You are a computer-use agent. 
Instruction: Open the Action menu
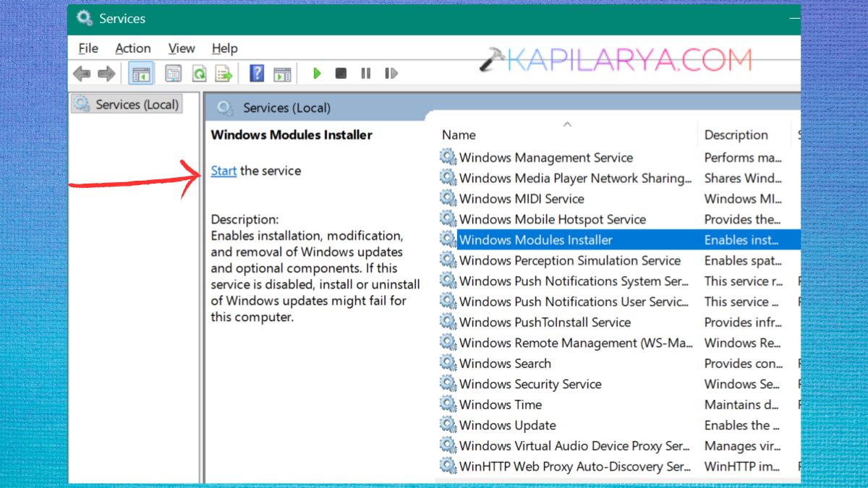coord(133,48)
